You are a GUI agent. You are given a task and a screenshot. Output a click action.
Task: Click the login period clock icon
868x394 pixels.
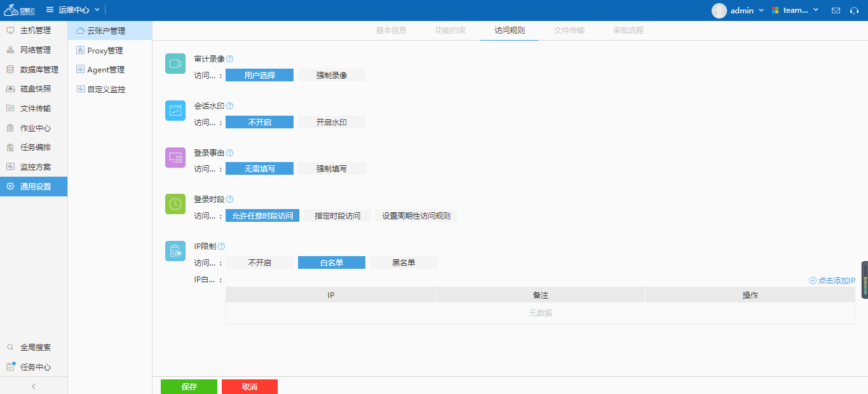coord(175,204)
